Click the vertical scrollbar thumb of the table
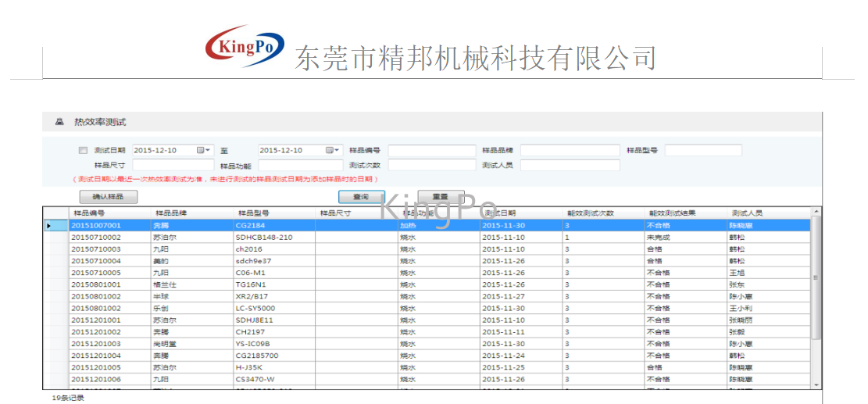The image size is (868, 404). tap(816, 277)
